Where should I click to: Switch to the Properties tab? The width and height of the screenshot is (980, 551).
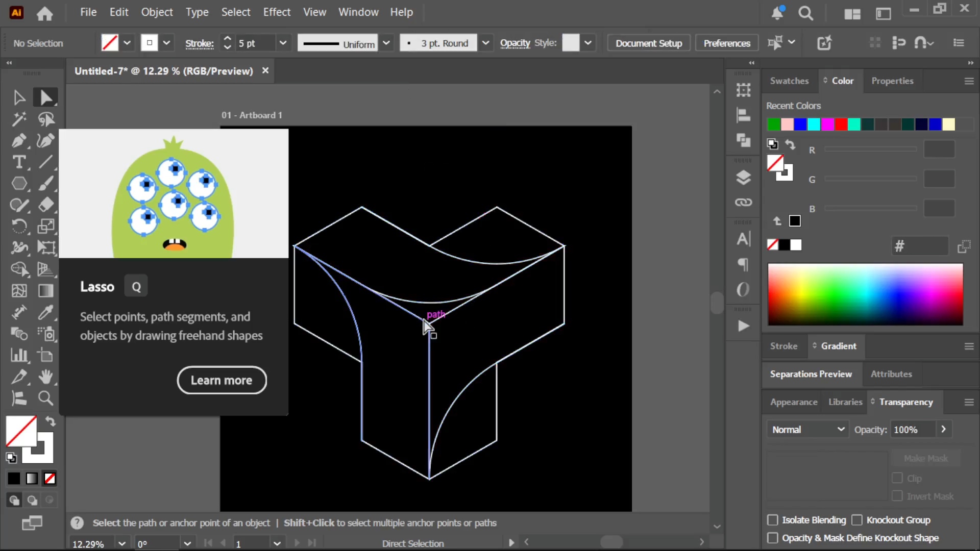[x=892, y=81]
